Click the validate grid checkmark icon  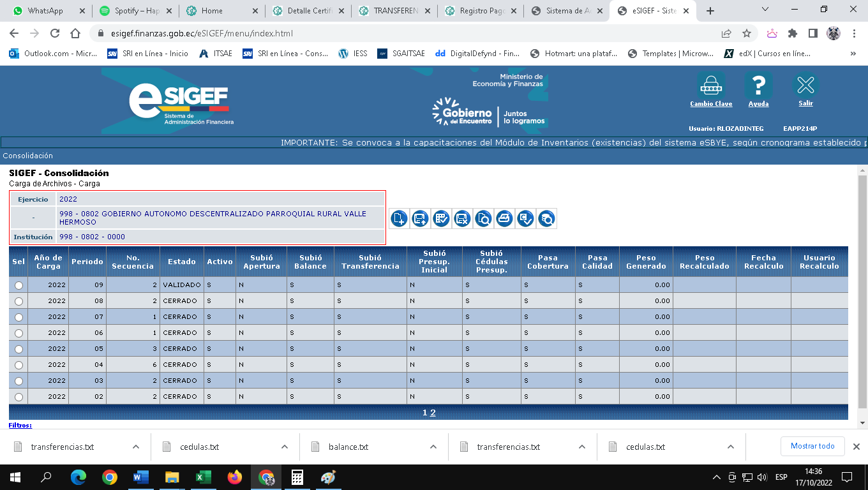pos(441,219)
